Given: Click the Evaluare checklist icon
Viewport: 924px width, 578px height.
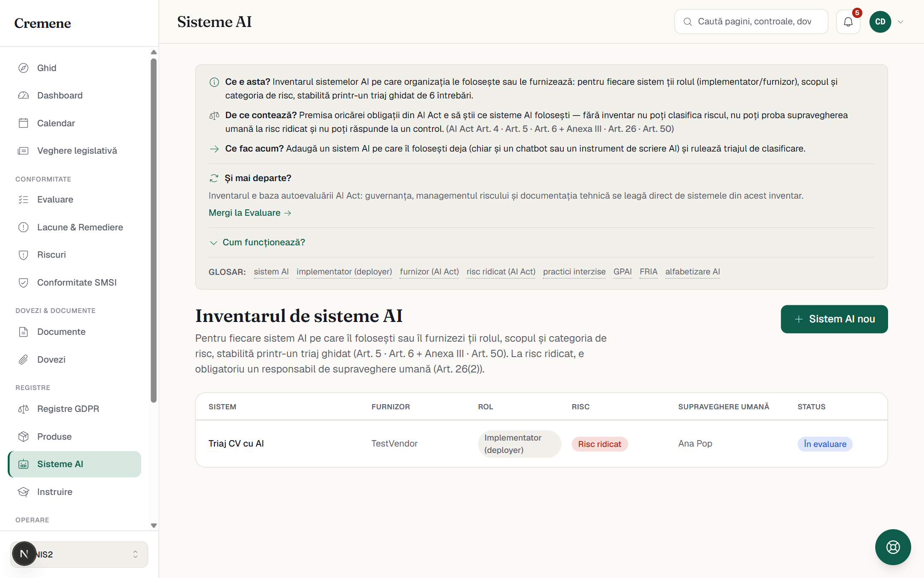Looking at the screenshot, I should (24, 200).
